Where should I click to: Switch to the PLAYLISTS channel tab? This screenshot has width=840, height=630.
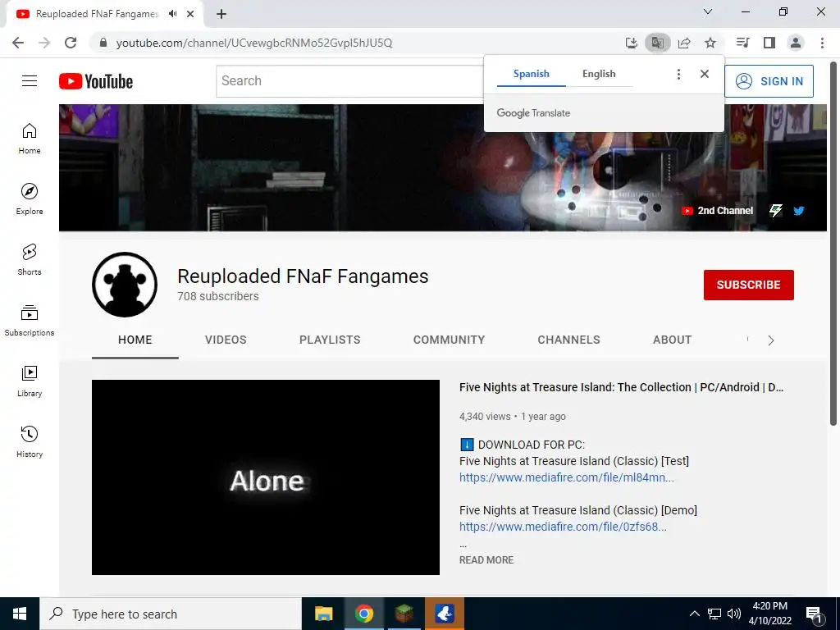click(x=330, y=340)
